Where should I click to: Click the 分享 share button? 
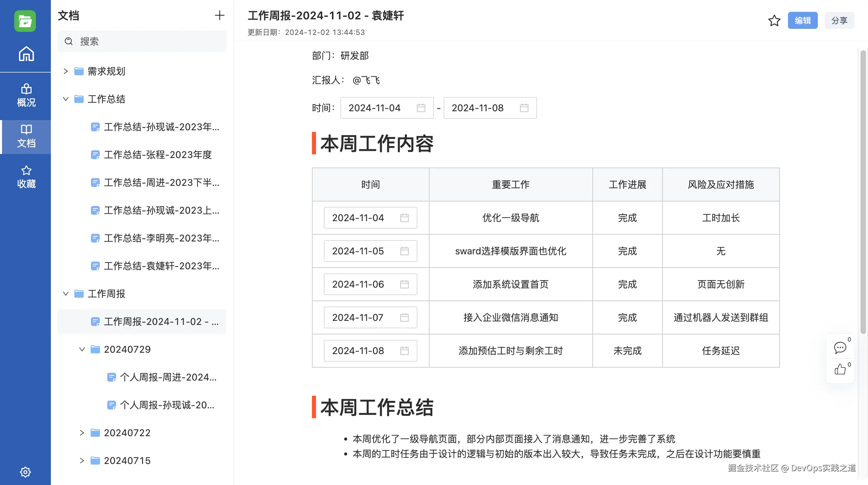click(839, 21)
